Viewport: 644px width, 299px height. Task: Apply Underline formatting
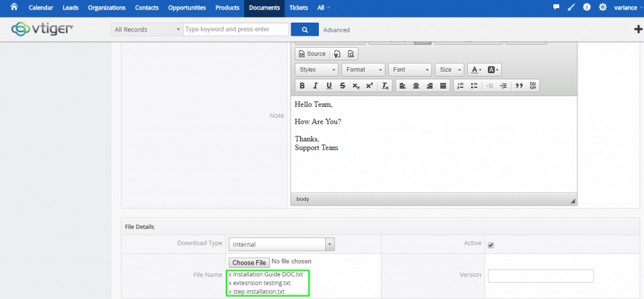[x=329, y=85]
